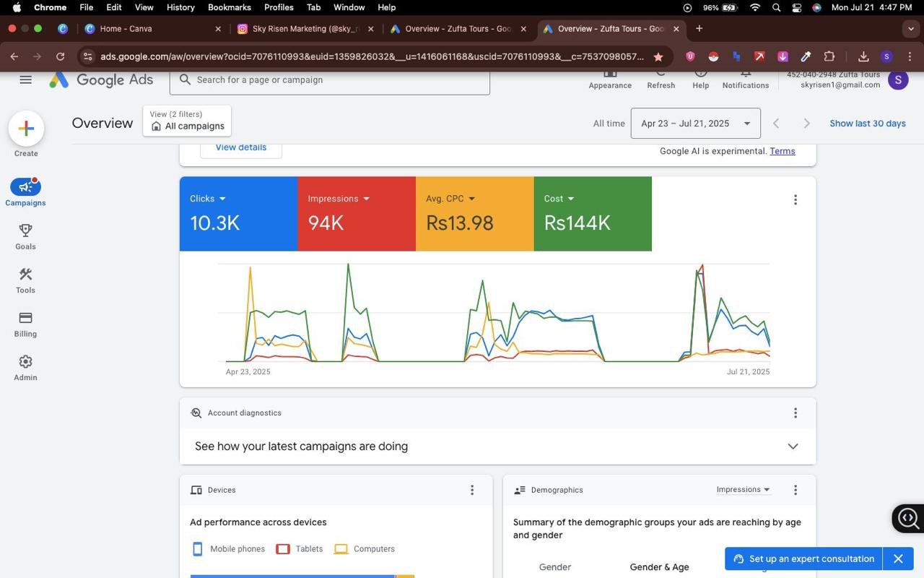Open the Chrome three-dot menu

tap(910, 56)
